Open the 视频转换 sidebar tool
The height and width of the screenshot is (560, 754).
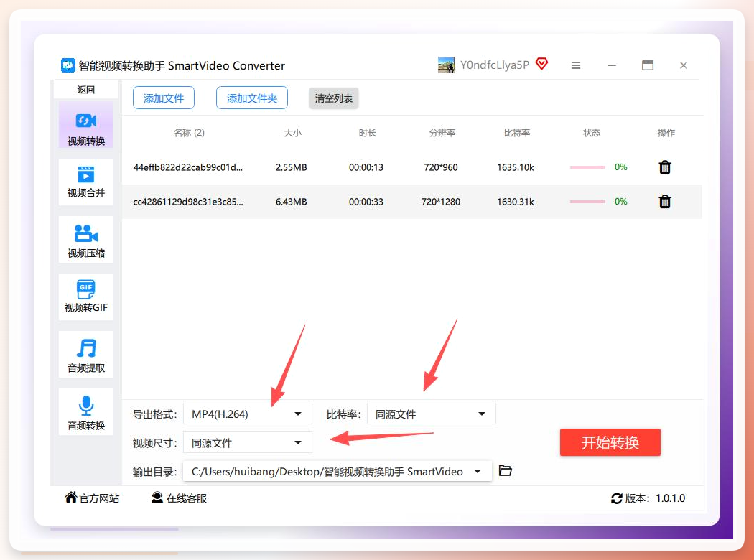click(85, 124)
